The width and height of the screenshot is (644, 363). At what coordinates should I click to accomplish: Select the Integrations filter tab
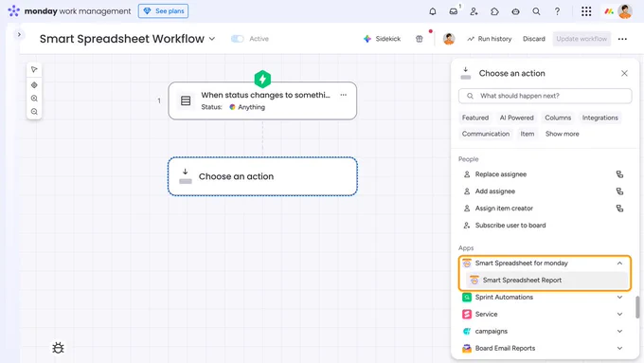pos(599,118)
